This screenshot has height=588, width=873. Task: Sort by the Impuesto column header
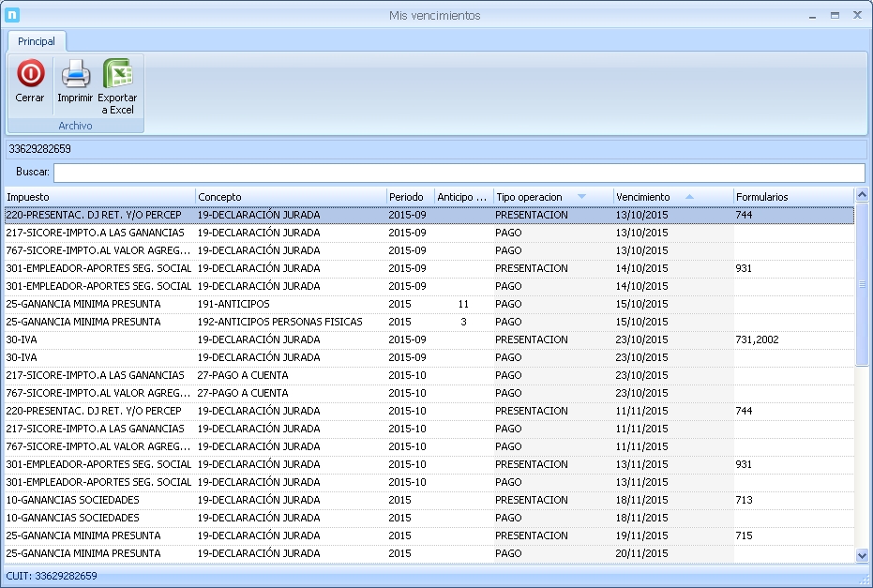94,197
